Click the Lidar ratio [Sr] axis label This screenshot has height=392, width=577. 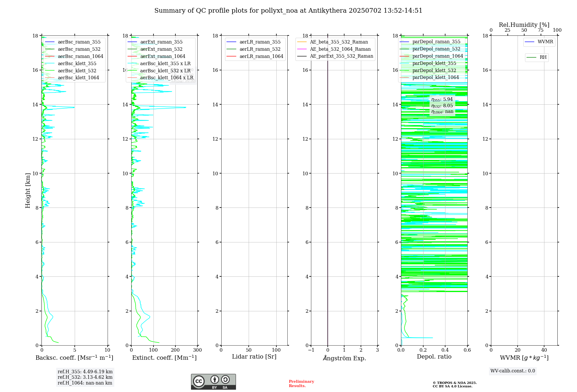[254, 357]
